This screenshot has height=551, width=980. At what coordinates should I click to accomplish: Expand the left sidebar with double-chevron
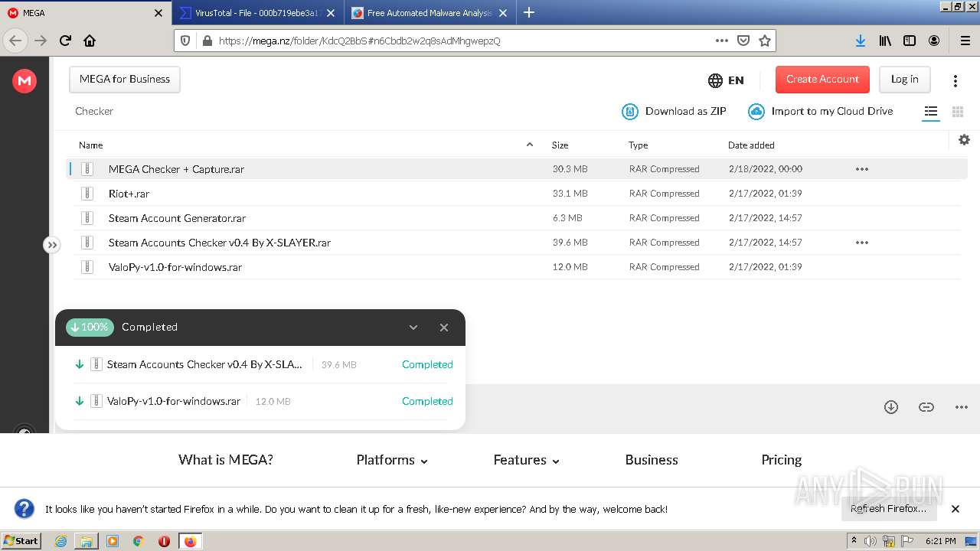pyautogui.click(x=51, y=245)
